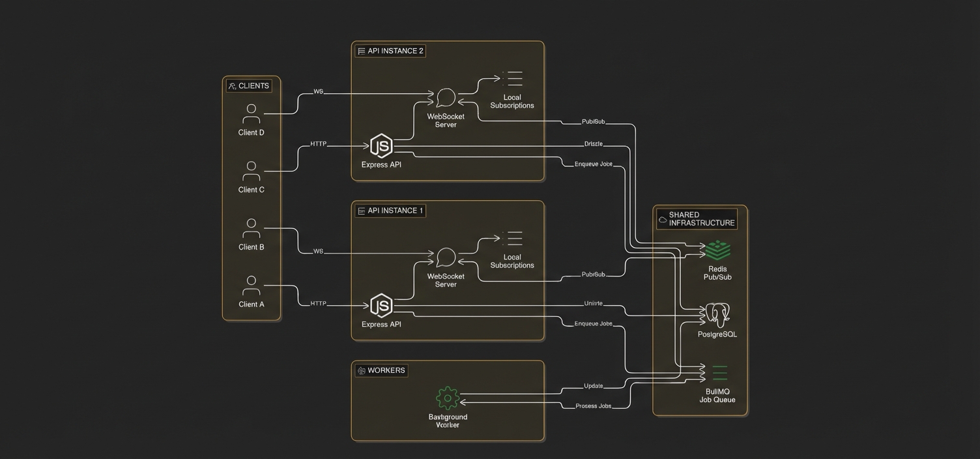Click the Process Jobs edge label
This screenshot has width=980, height=459.
tap(594, 406)
